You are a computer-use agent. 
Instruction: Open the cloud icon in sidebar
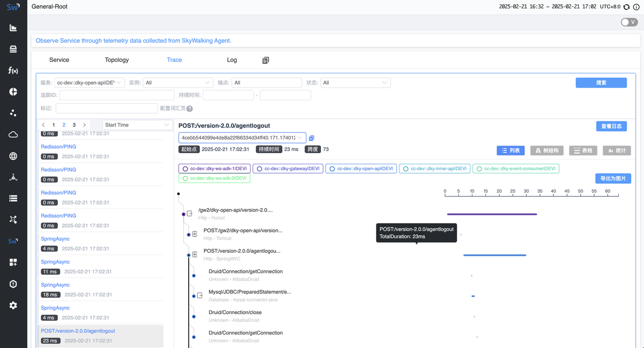point(13,134)
